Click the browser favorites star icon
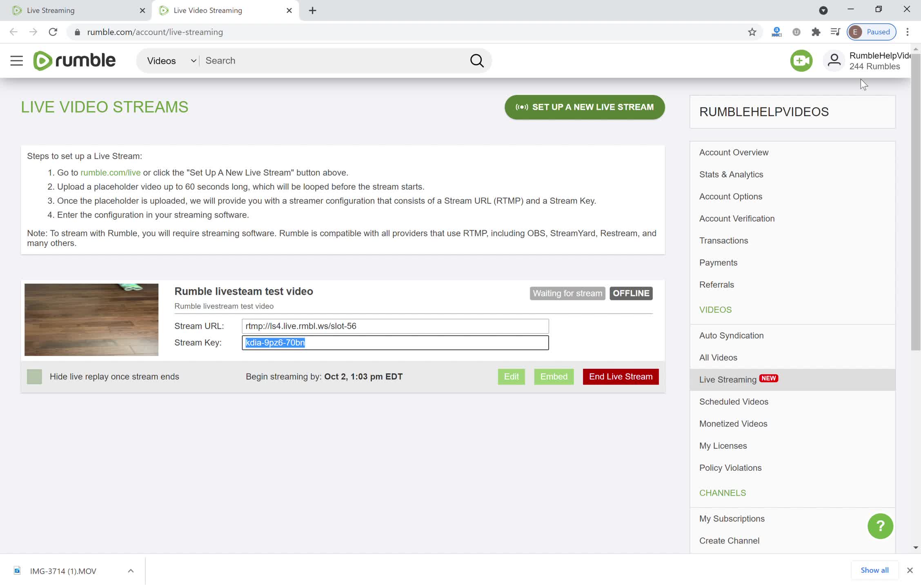921x588 pixels. 752,31
